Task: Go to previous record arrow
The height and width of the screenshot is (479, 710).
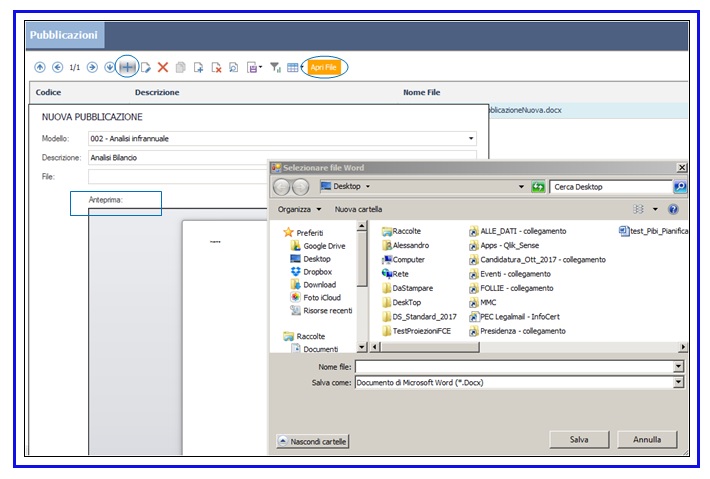Action: [58, 67]
